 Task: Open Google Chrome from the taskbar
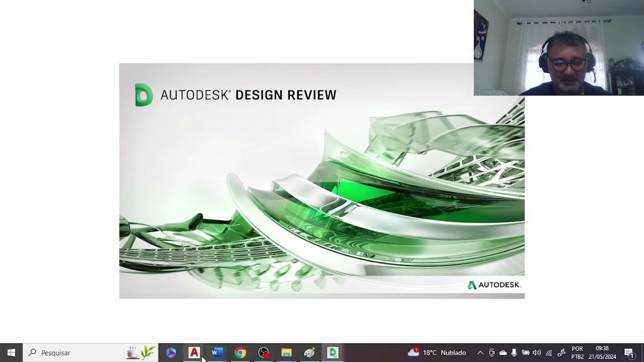point(240,352)
